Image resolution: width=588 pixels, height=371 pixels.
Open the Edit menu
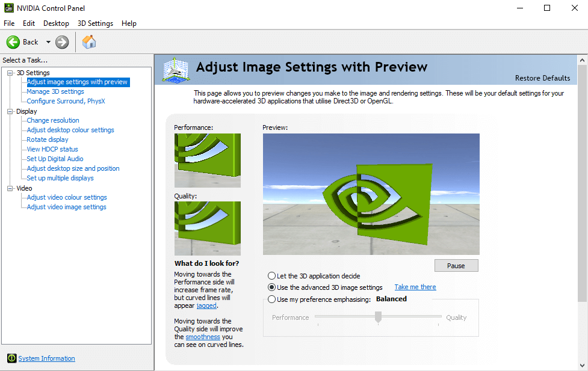click(29, 23)
